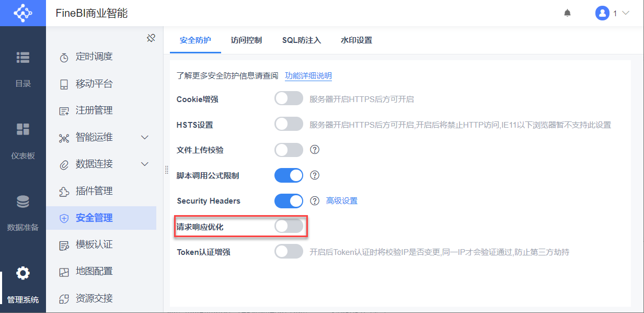Toggle the Token认证增强 switch
The height and width of the screenshot is (313, 644).
click(289, 251)
